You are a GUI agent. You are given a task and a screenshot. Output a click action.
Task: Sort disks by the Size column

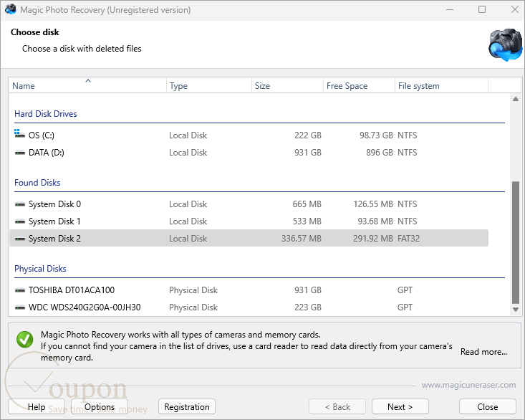[287, 86]
